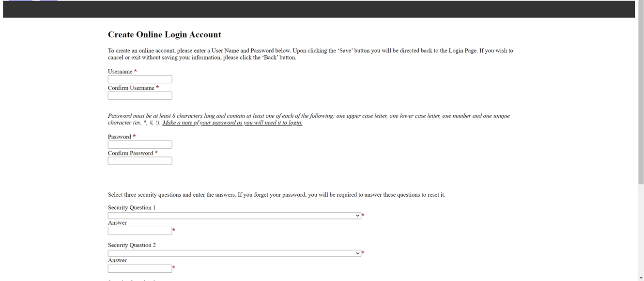Click the dark header bar at top
Viewport: 644px width, 281px height.
point(319,10)
